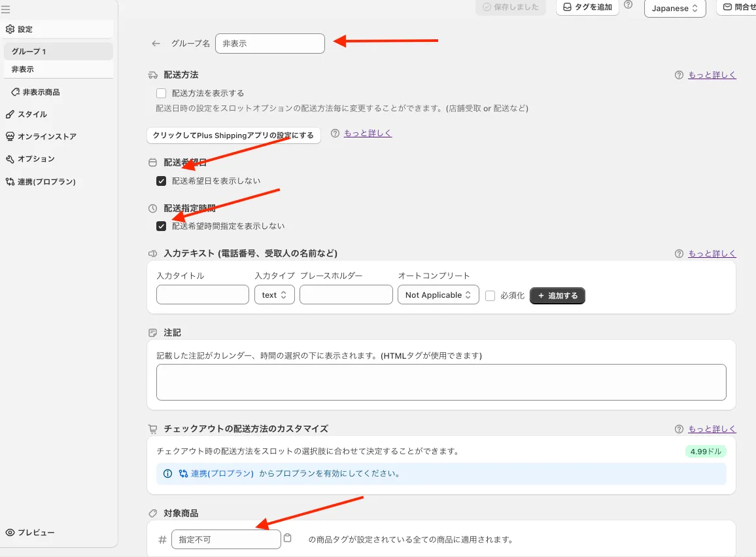Enable 配送方法を表示する checkbox
This screenshot has height=557, width=756.
[162, 94]
